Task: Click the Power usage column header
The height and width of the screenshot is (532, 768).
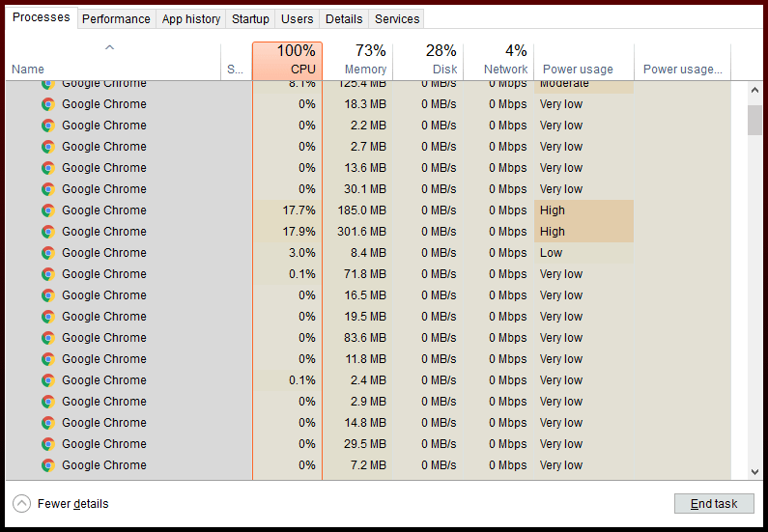Action: tap(583, 69)
